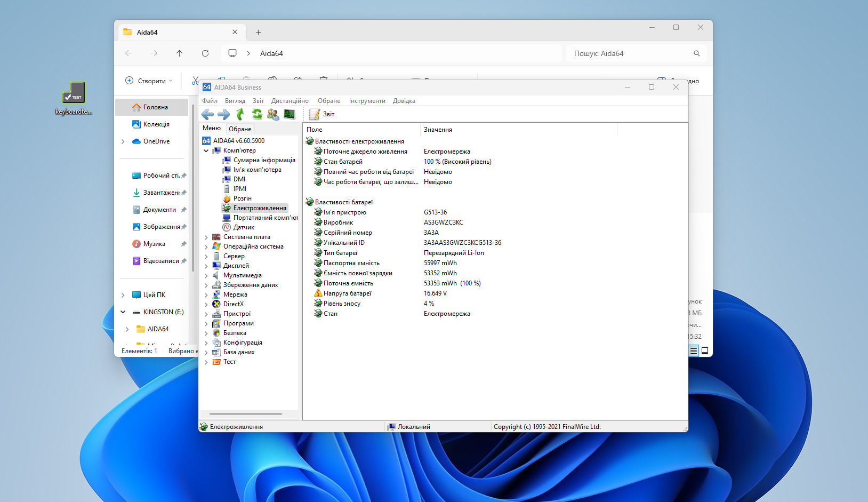This screenshot has width=868, height=502.
Task: Expand the Мультимедіа tree node
Action: pyautogui.click(x=206, y=275)
